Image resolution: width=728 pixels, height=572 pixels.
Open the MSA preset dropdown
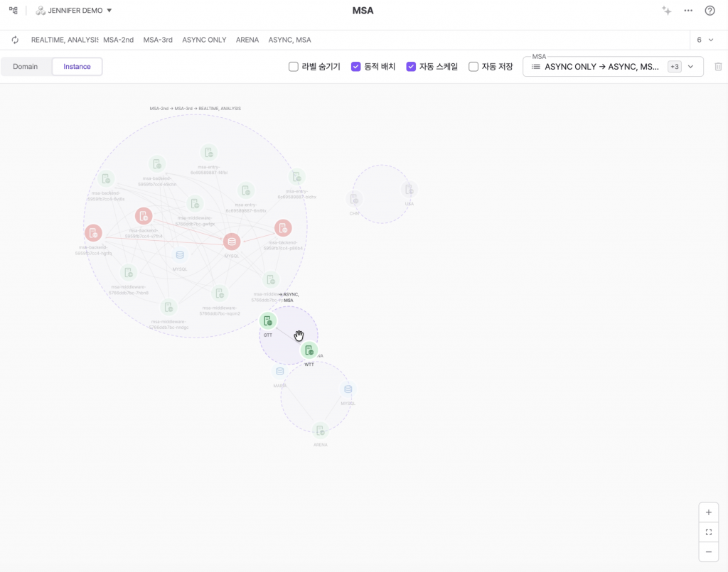coord(612,67)
